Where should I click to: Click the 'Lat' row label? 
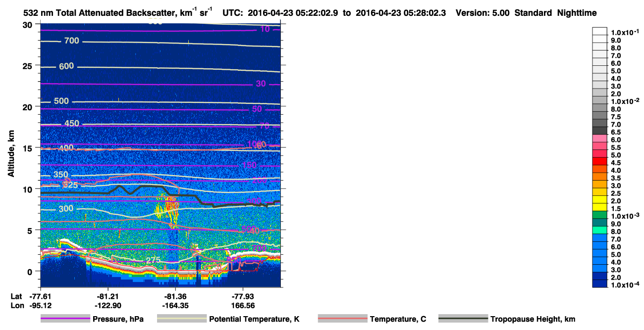pos(16,296)
